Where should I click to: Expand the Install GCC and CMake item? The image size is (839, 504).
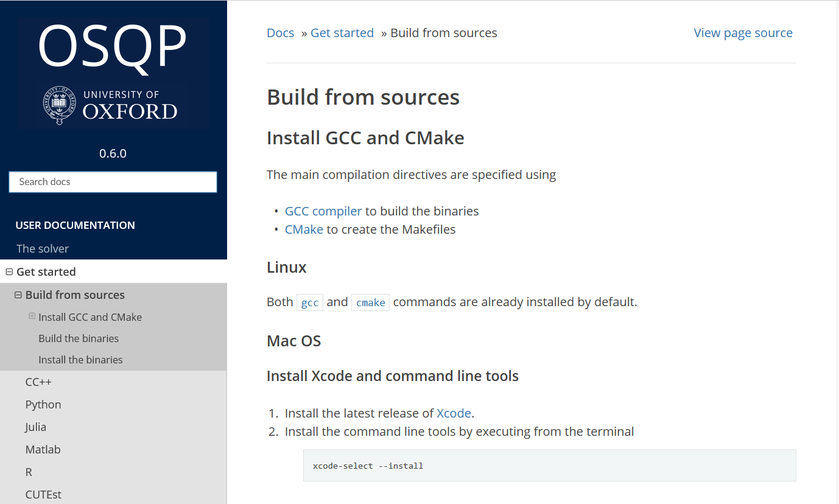tap(32, 317)
